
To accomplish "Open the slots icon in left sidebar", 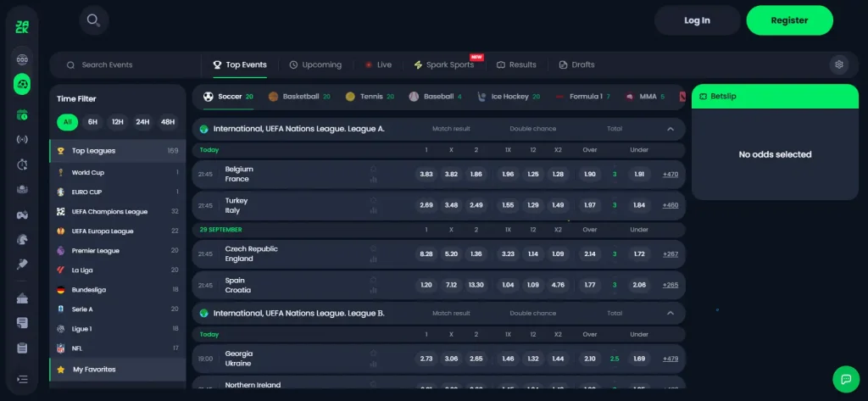I will click(x=22, y=59).
